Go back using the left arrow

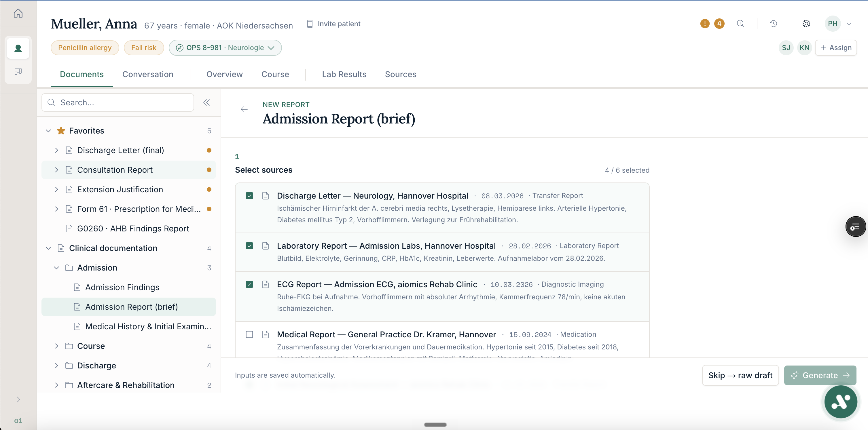(x=244, y=109)
